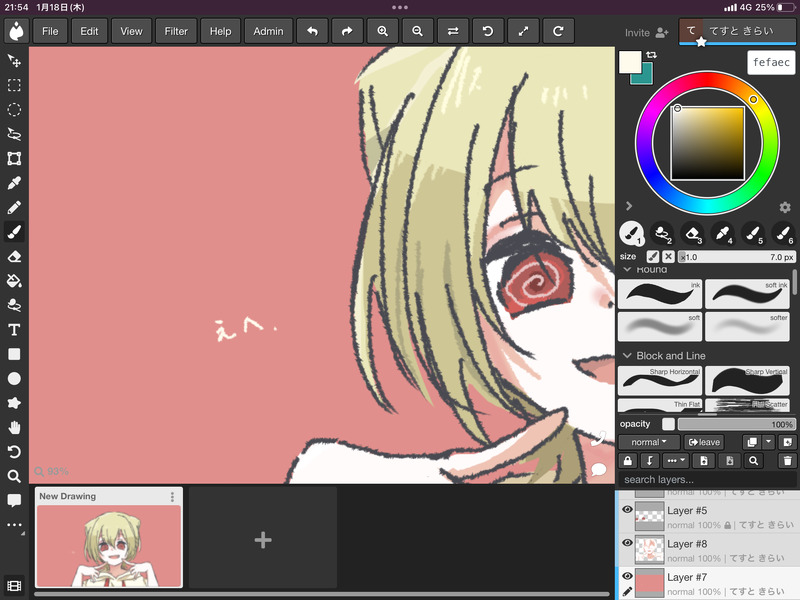Screen dimensions: 800x600
Task: Toggle visibility of Layer #7
Action: coord(628,576)
